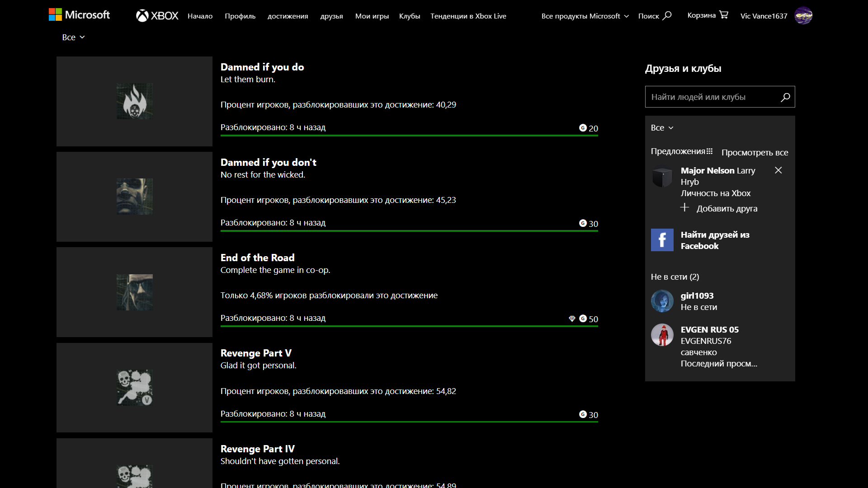Open the достижения menu item
The height and width of the screenshot is (488, 868).
(x=288, y=16)
